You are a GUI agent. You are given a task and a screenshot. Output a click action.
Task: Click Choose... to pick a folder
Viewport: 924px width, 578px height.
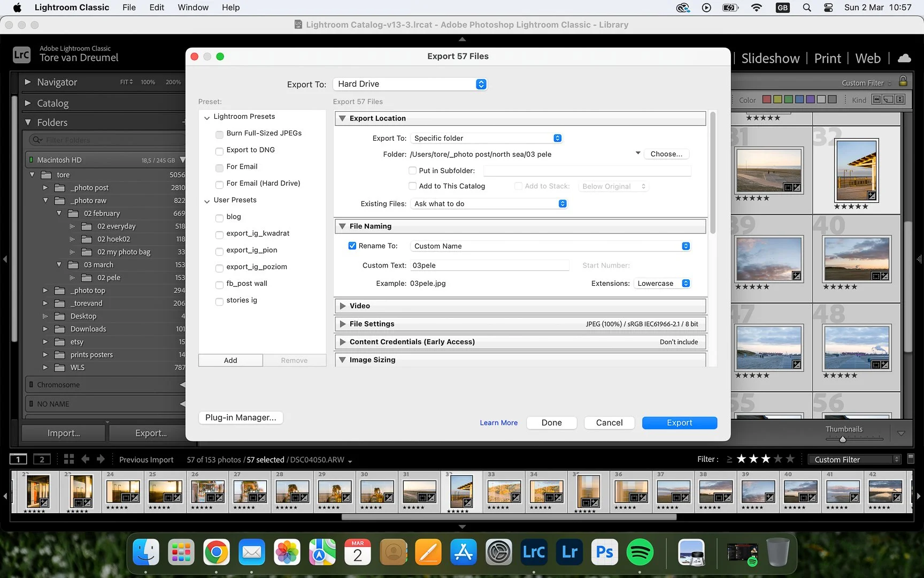[666, 154]
